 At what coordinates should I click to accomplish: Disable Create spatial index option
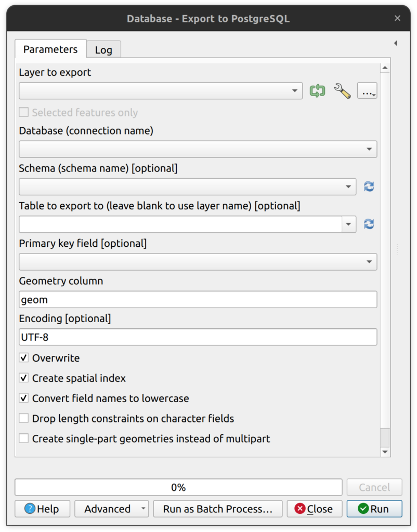(x=24, y=378)
